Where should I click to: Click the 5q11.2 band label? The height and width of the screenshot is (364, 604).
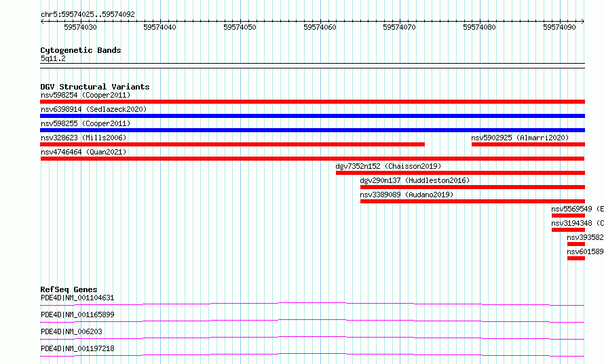[53, 58]
